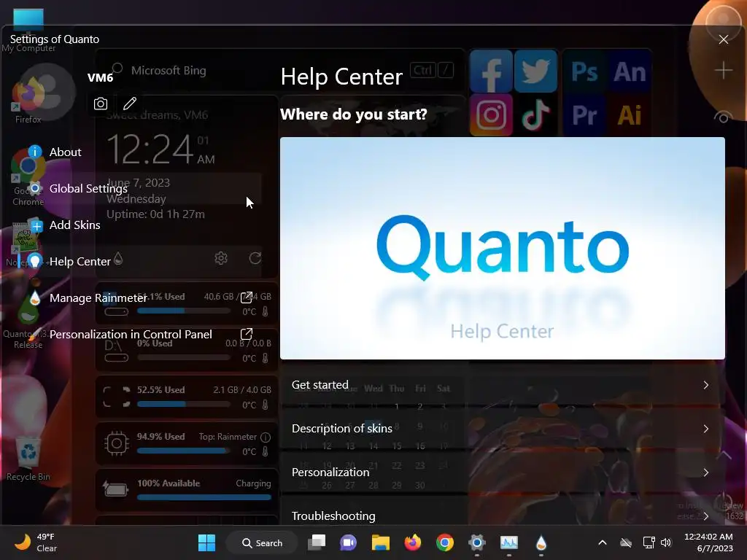
Task: Click the Photoshop Ps shortcut icon
Action: [584, 71]
